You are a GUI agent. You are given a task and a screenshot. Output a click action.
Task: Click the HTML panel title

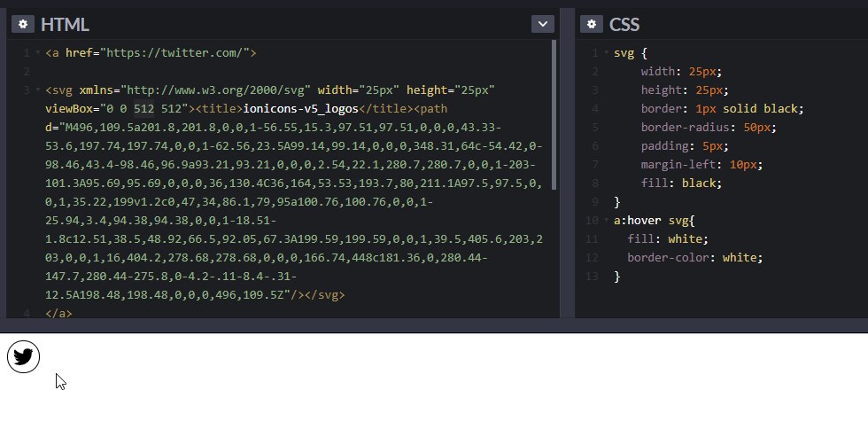[65, 24]
